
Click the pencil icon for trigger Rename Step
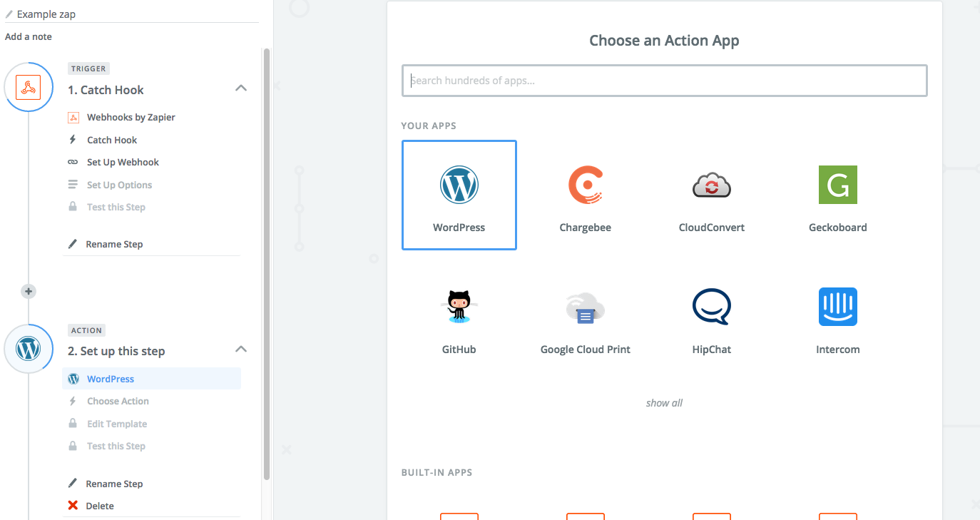(x=73, y=244)
